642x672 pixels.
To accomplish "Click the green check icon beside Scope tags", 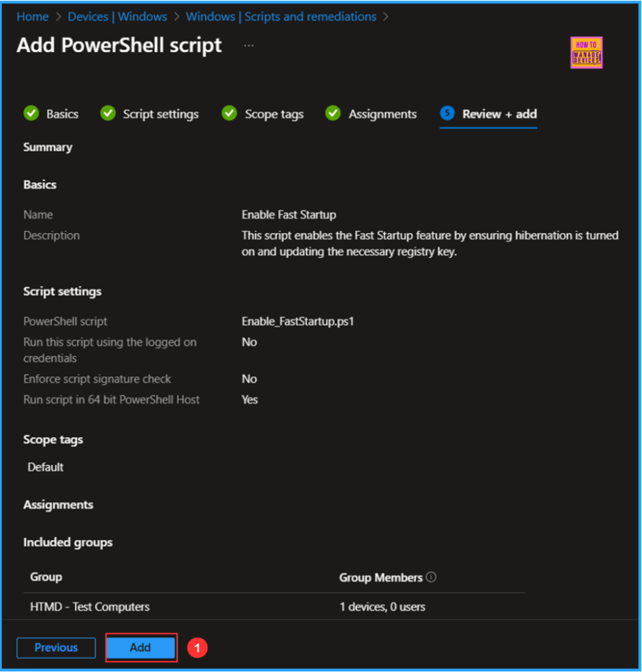I will (229, 113).
